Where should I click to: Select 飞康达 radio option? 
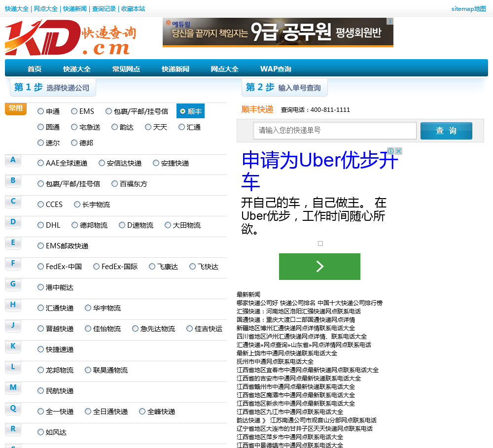(x=152, y=267)
